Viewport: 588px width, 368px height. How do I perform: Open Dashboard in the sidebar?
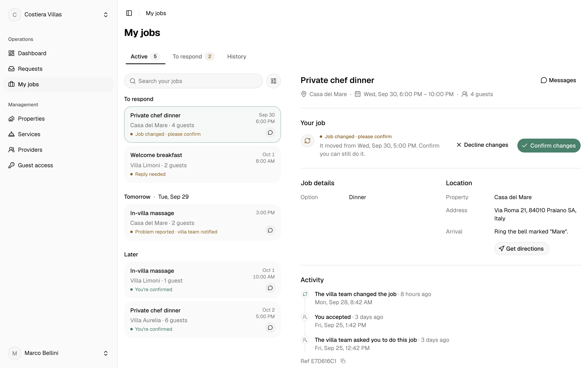coord(58,53)
